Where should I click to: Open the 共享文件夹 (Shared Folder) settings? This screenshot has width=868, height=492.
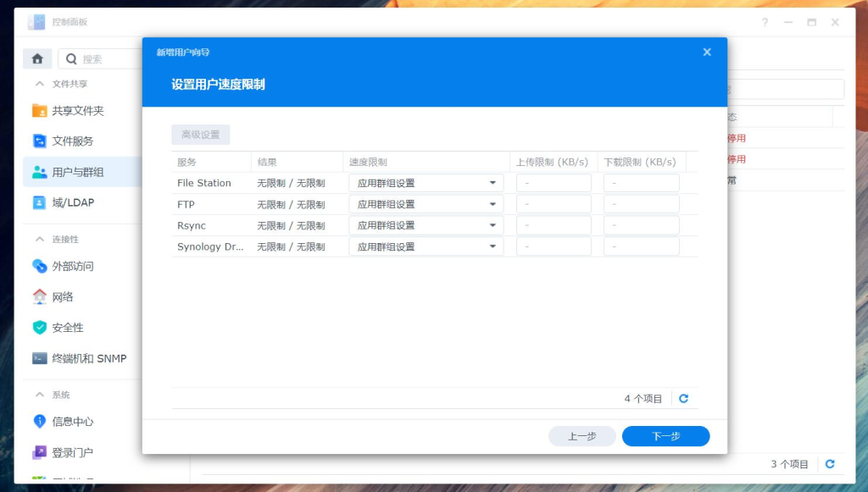pyautogui.click(x=72, y=111)
